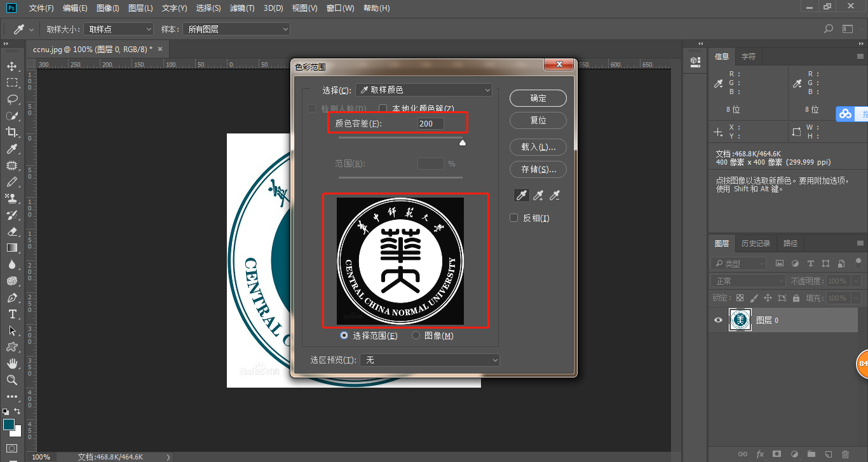The height and width of the screenshot is (462, 868).
Task: Select the Path Selection tool
Action: tap(12, 330)
